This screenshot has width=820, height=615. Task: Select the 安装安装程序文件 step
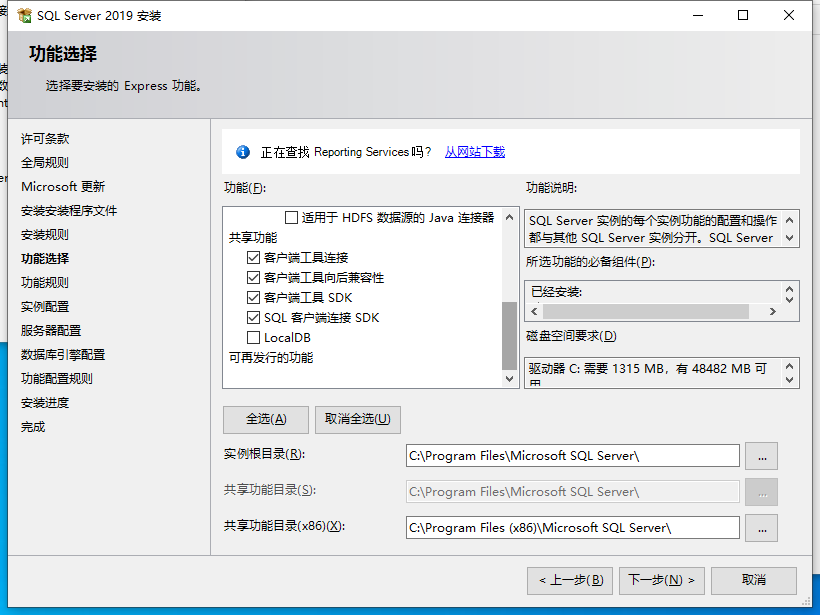pos(69,211)
